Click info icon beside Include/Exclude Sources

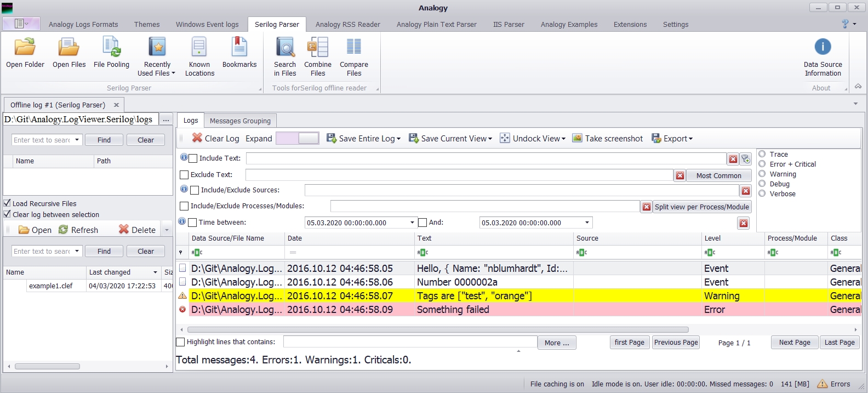click(x=184, y=189)
